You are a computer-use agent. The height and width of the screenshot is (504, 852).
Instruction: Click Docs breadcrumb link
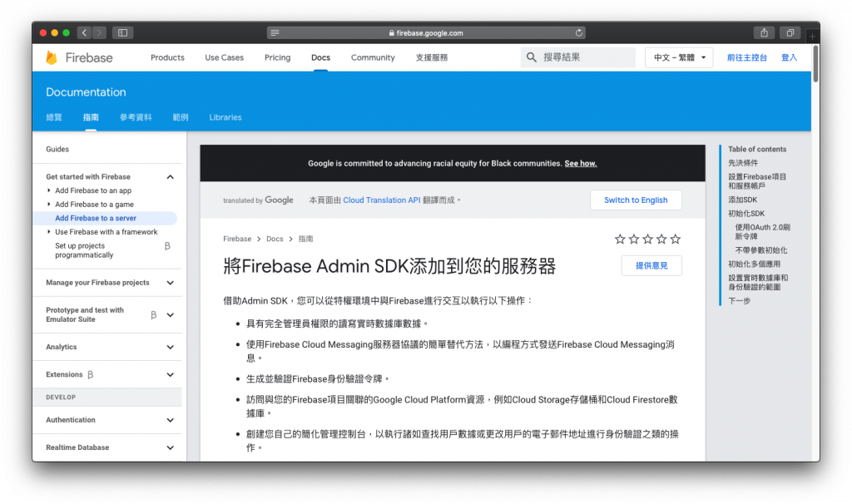275,239
